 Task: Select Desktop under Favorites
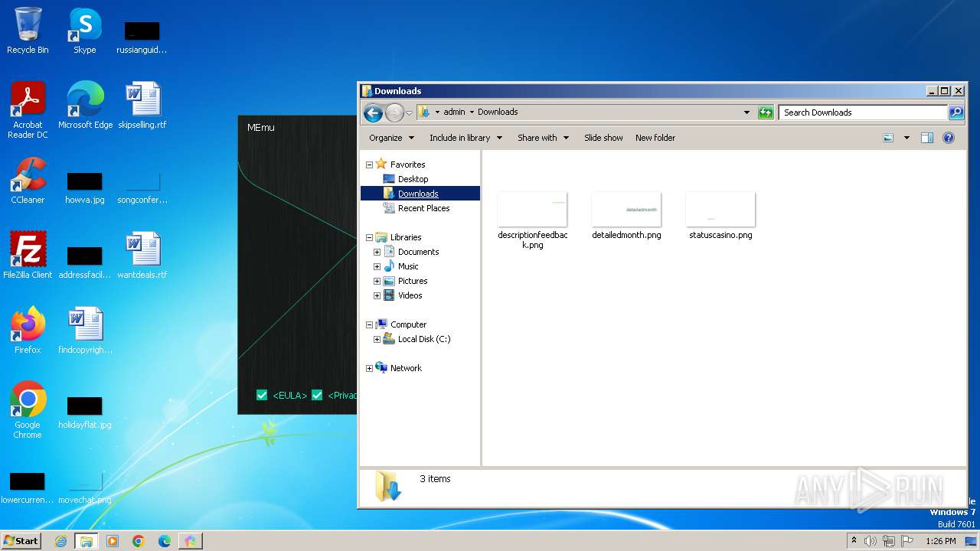click(413, 179)
